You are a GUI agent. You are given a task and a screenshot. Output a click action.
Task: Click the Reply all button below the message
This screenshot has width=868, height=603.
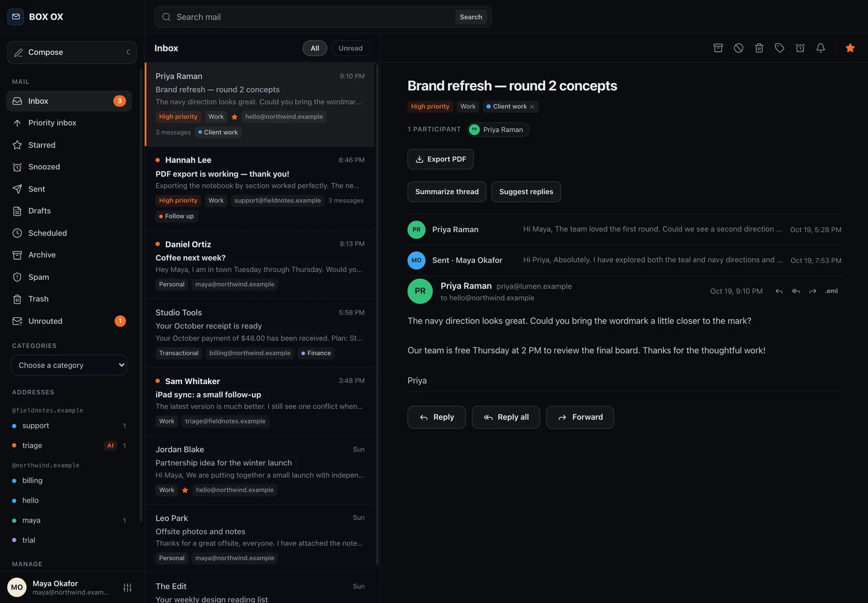[506, 417]
